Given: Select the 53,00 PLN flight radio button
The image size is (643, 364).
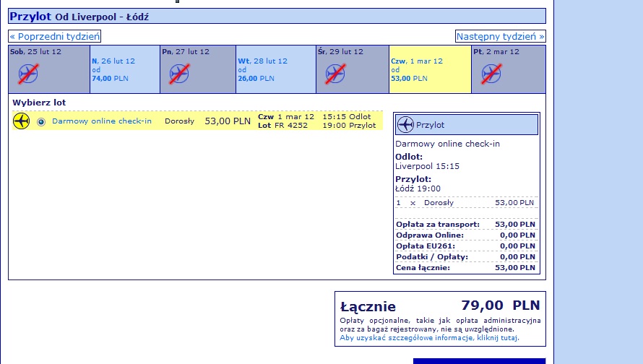Looking at the screenshot, I should coord(41,122).
